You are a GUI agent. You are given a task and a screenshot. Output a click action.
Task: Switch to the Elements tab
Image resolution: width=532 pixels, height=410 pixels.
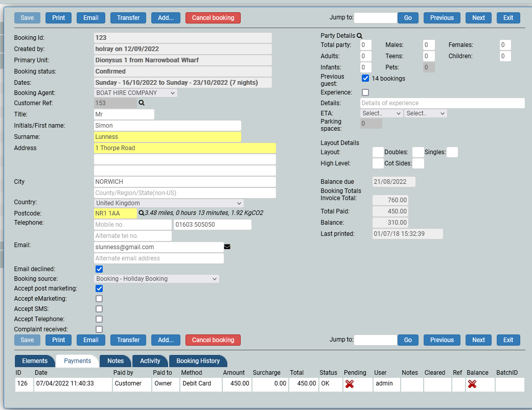35,361
